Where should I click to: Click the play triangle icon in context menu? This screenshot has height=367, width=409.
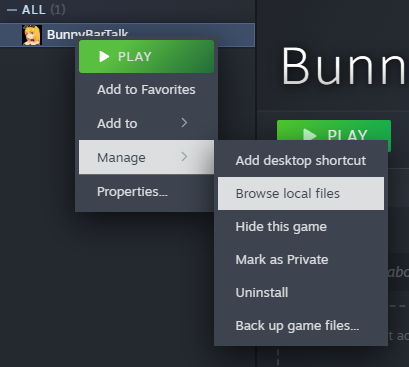[x=104, y=56]
